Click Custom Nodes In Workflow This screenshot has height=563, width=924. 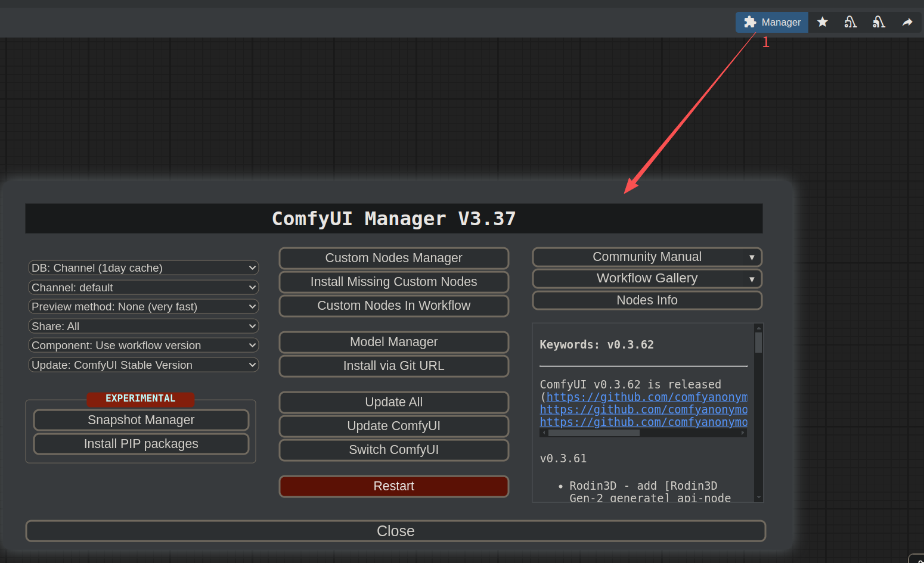[x=394, y=306]
